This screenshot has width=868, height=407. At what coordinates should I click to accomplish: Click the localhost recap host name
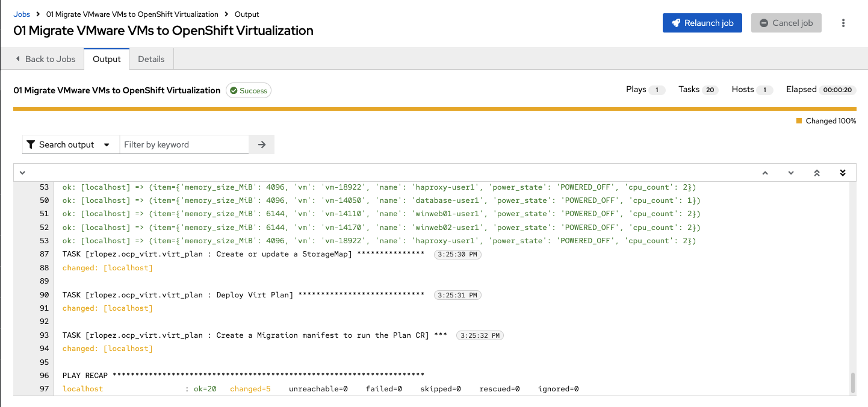click(83, 389)
